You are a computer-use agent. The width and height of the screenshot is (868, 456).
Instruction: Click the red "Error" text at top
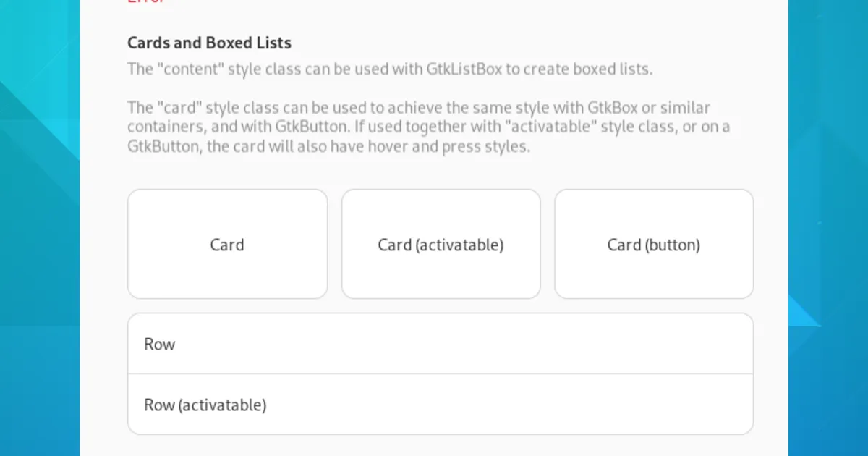tap(145, 2)
